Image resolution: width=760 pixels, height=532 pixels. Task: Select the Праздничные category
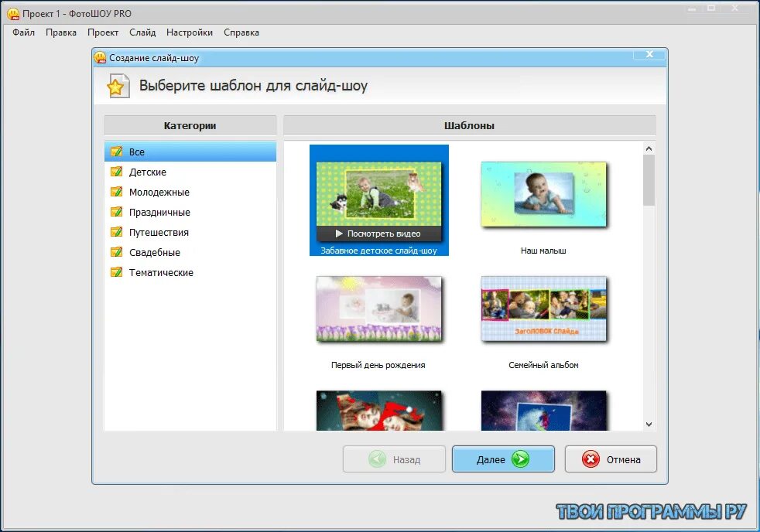coord(190,212)
